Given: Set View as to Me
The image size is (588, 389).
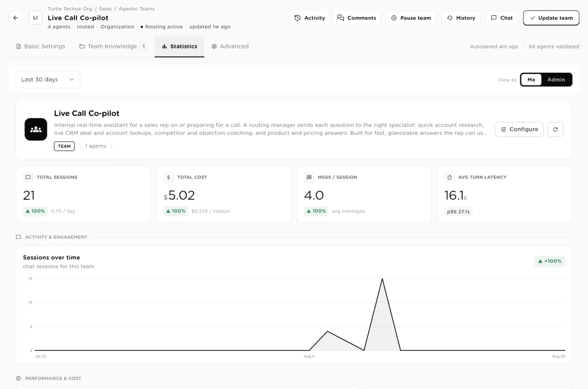Looking at the screenshot, I should click(x=531, y=79).
